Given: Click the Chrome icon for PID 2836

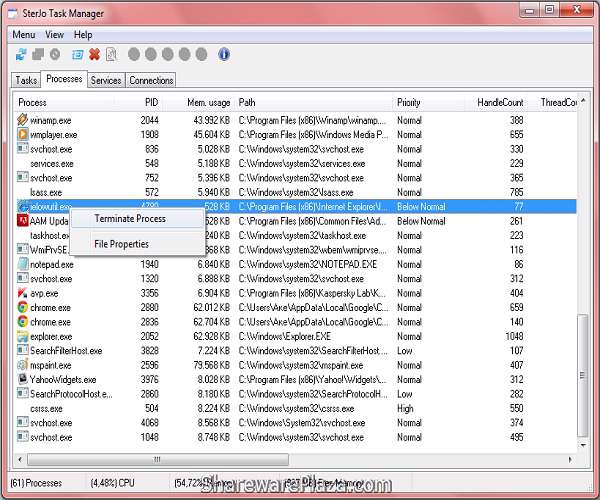Looking at the screenshot, I should pos(23,322).
